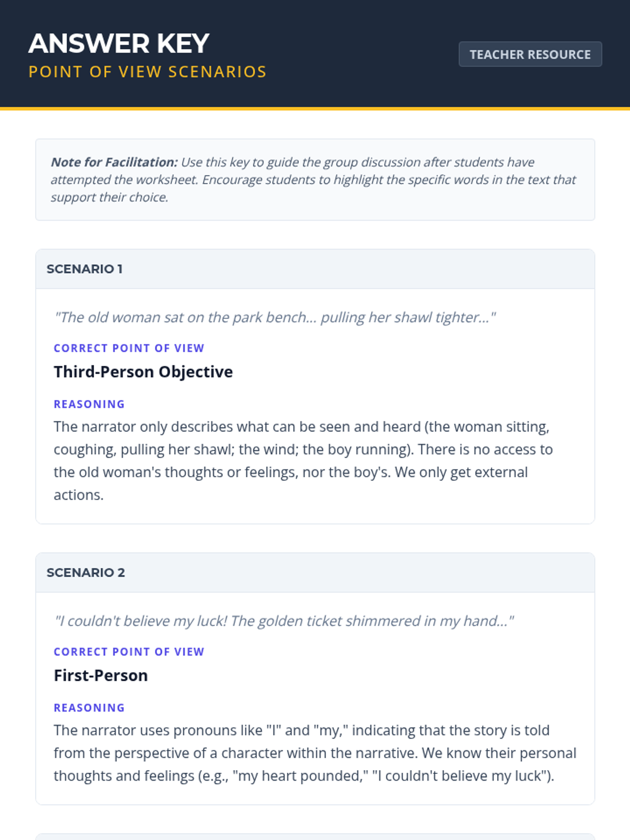Click Scenario 1 CORRECT POINT OF VIEW label
The height and width of the screenshot is (840, 630).
[x=129, y=348]
